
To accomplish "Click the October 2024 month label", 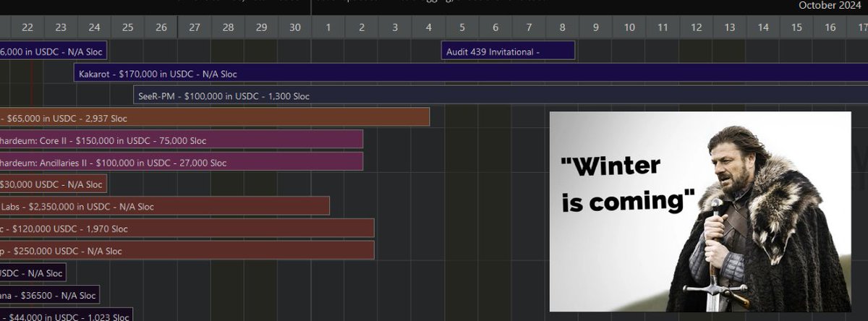I will pos(830,6).
